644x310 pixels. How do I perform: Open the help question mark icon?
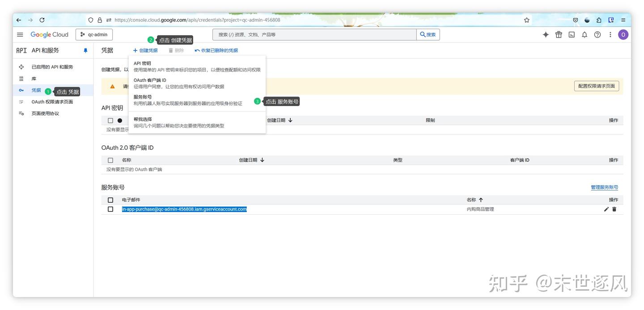[597, 34]
